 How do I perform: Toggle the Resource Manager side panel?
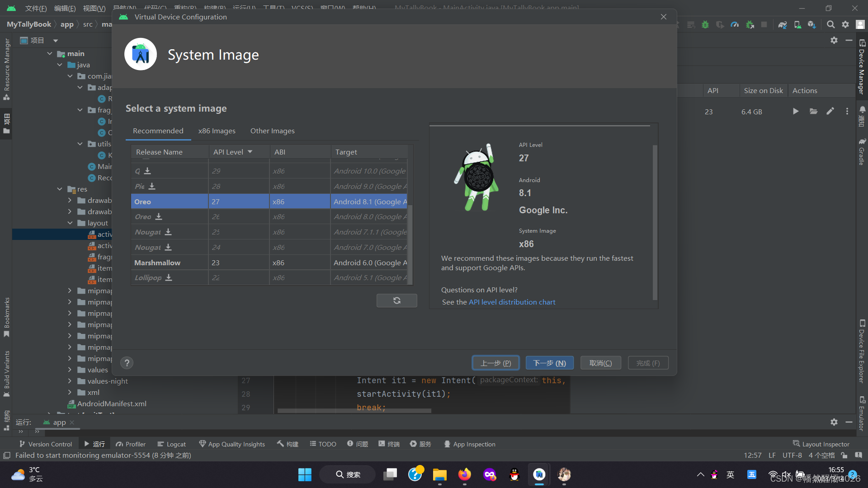click(6, 68)
